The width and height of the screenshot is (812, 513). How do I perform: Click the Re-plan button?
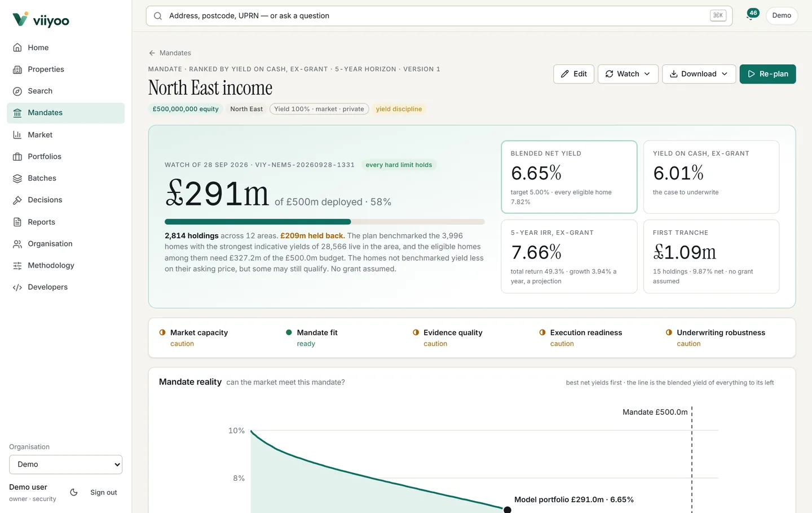[767, 74]
